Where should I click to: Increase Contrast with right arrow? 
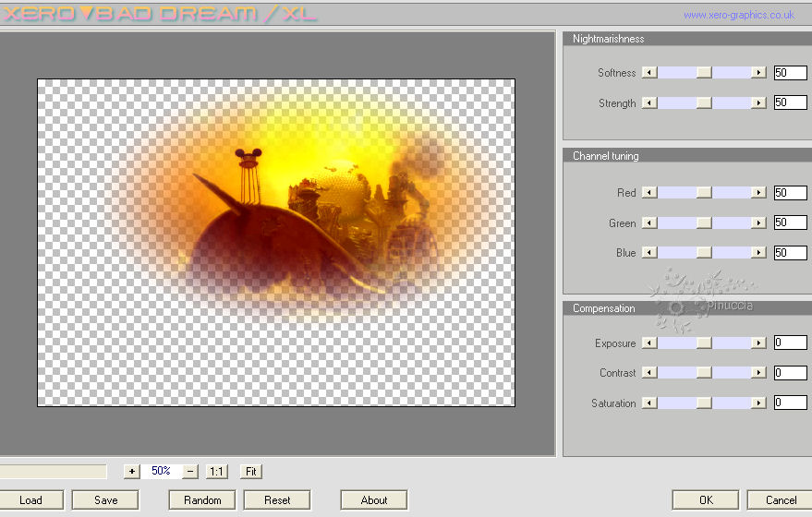tap(758, 373)
